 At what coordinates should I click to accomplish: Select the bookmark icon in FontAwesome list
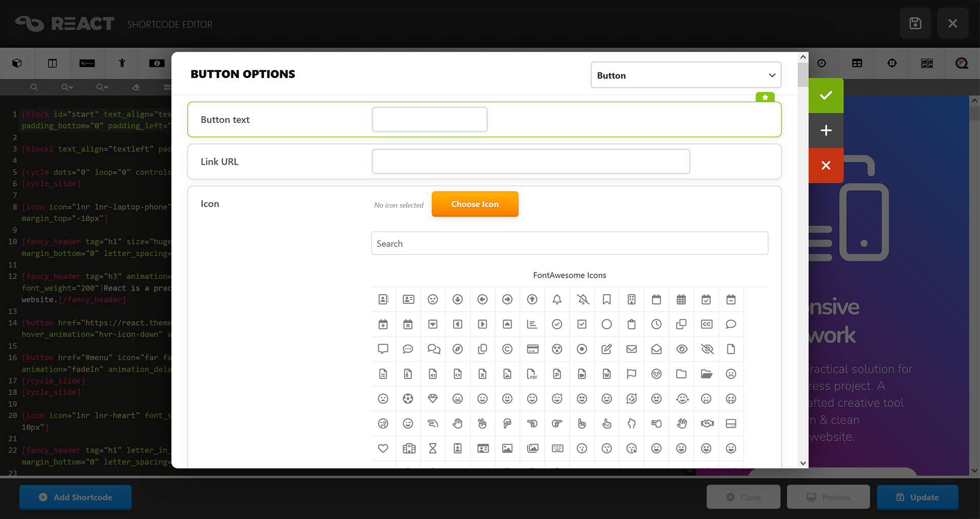[606, 300]
